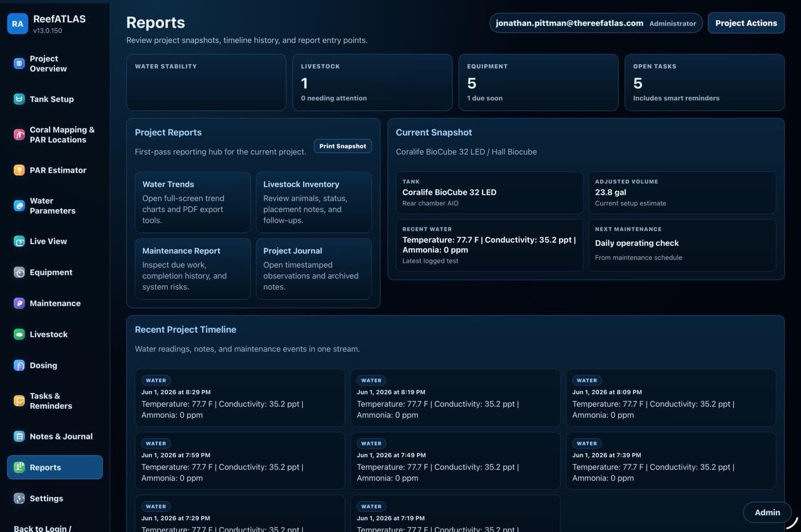The height and width of the screenshot is (532, 801).
Task: Navigate to Maintenance
Action: (x=55, y=303)
